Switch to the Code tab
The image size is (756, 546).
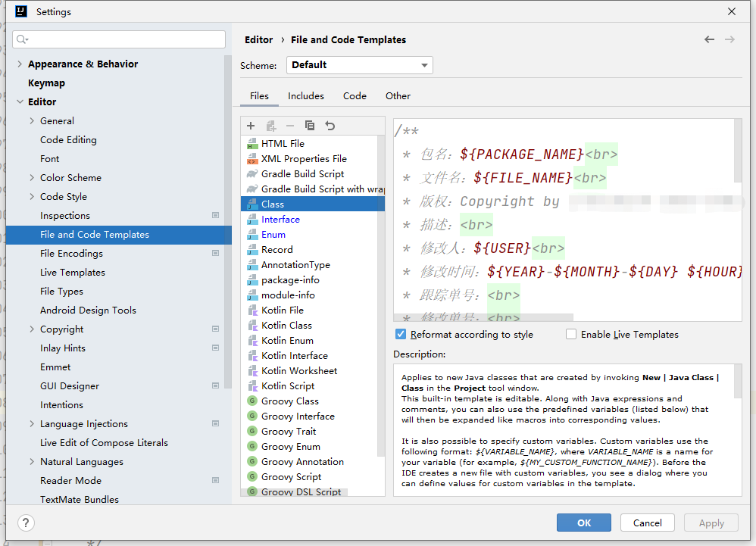(355, 96)
